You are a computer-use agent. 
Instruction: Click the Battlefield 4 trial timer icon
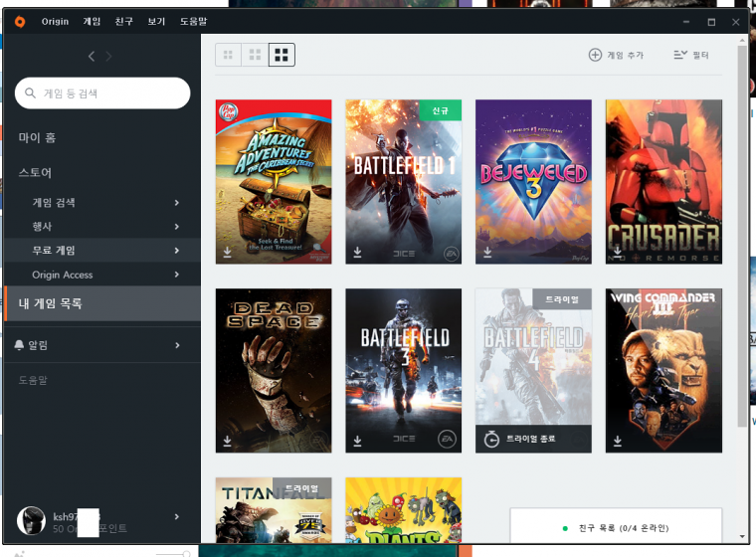click(x=491, y=439)
